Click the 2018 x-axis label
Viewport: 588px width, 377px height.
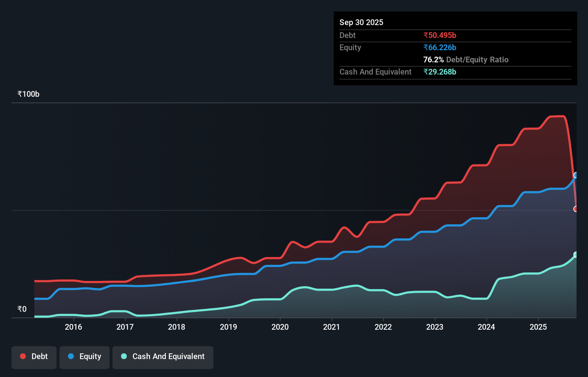[177, 327]
